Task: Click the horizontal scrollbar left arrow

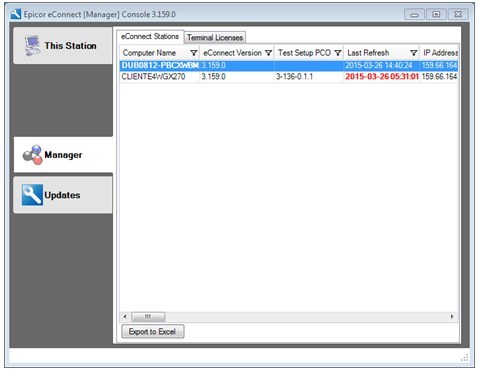Action: (x=125, y=316)
